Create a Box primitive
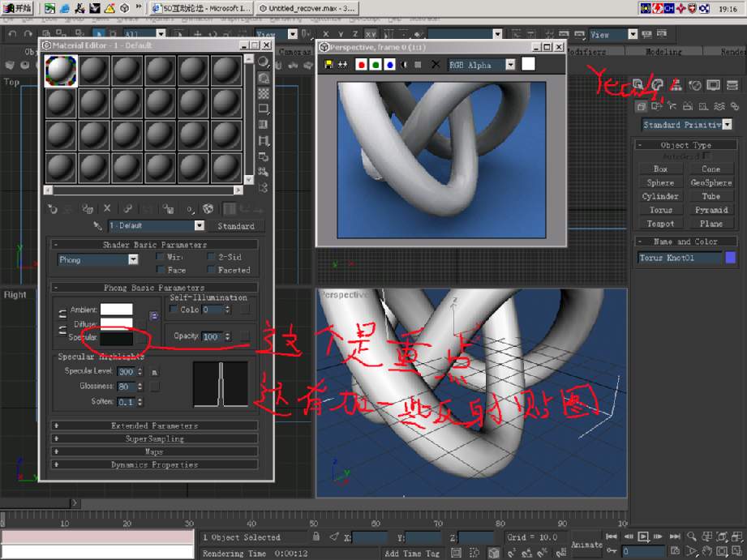 660,169
